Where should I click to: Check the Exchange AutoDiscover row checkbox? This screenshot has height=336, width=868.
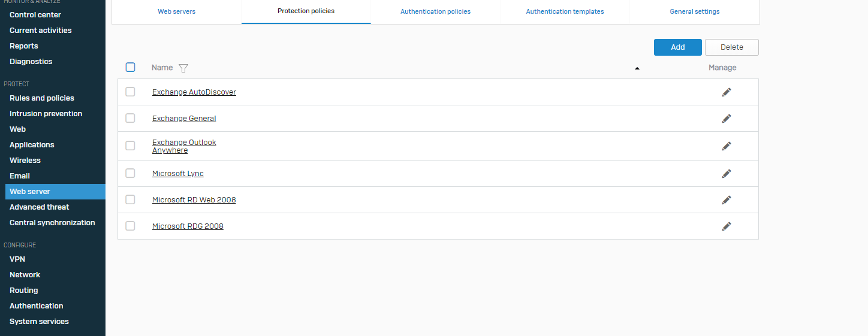130,92
